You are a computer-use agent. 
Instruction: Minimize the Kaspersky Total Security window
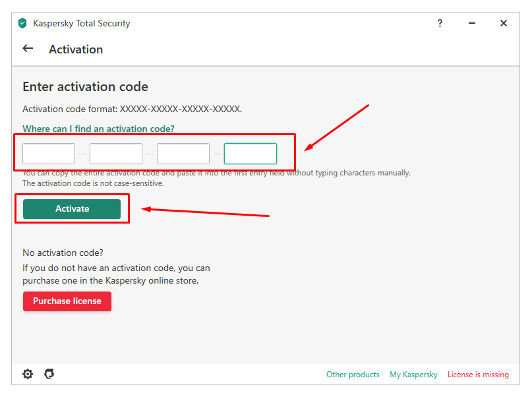point(471,23)
